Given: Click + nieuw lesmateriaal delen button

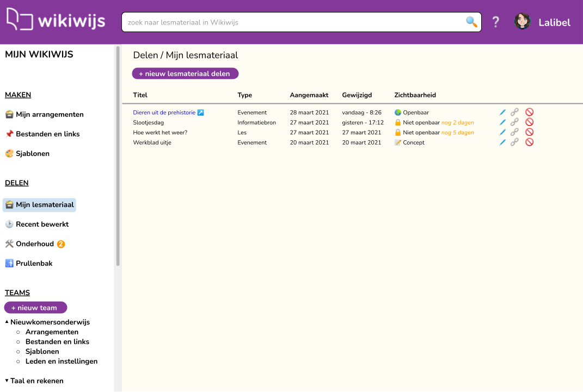Looking at the screenshot, I should 185,73.
